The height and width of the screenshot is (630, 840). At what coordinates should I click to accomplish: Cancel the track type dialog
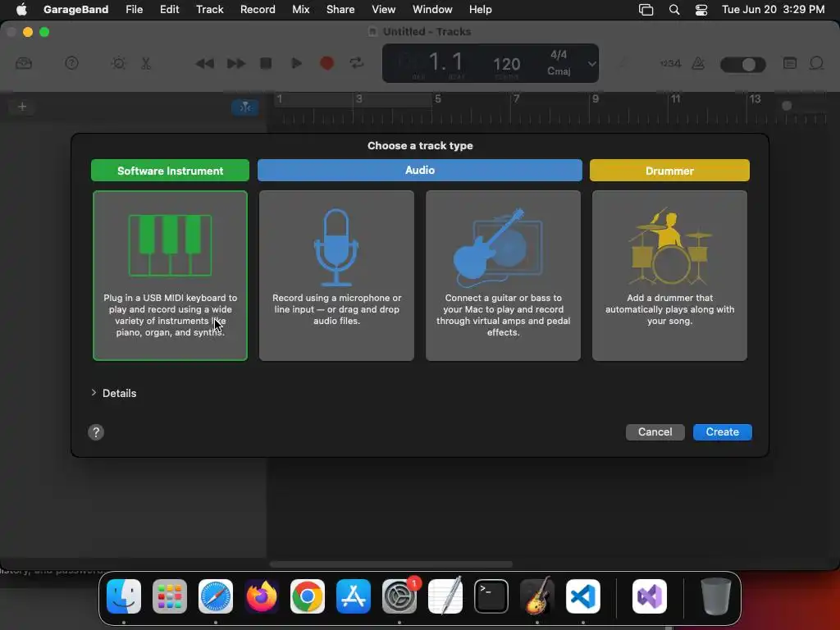655,431
